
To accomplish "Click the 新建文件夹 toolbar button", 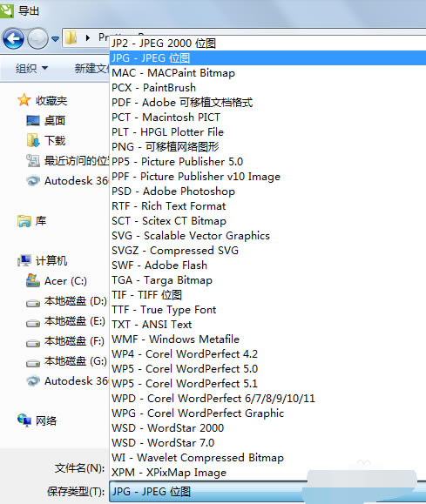I will tap(91, 68).
